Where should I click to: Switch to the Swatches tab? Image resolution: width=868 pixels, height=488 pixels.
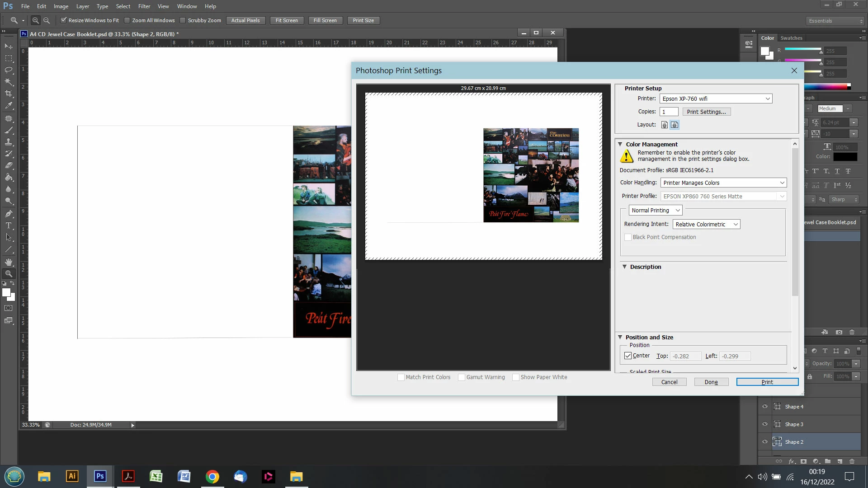tap(791, 38)
